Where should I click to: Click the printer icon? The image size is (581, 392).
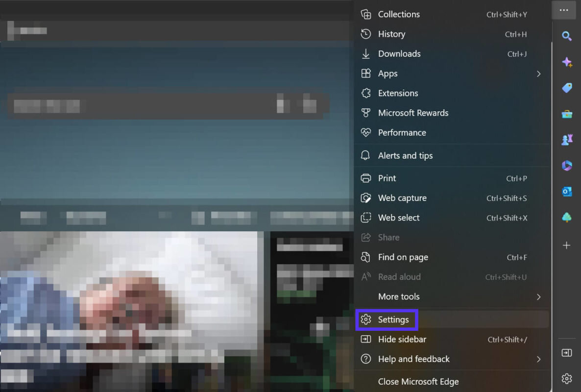click(x=366, y=178)
